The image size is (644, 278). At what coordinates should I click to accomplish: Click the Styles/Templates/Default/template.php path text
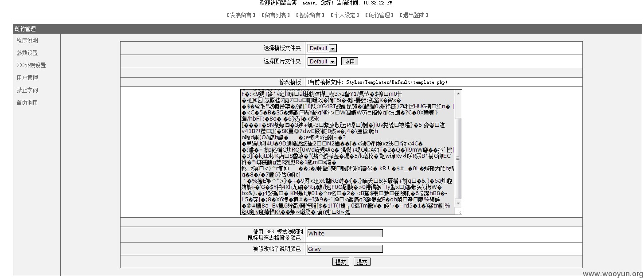click(397, 82)
